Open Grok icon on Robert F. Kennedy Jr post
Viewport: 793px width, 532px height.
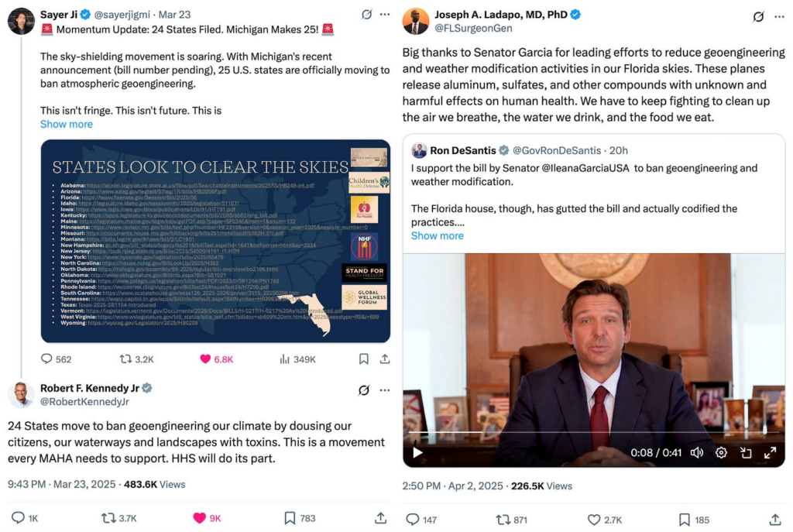coord(364,390)
